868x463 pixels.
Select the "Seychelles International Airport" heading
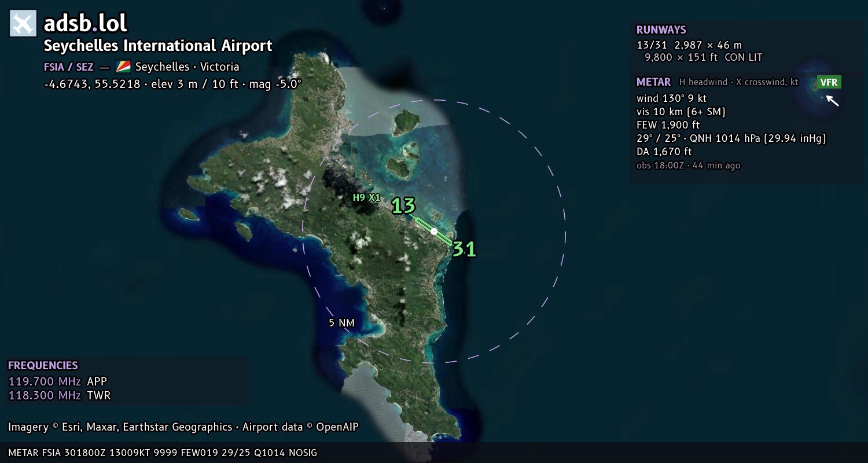click(x=158, y=46)
